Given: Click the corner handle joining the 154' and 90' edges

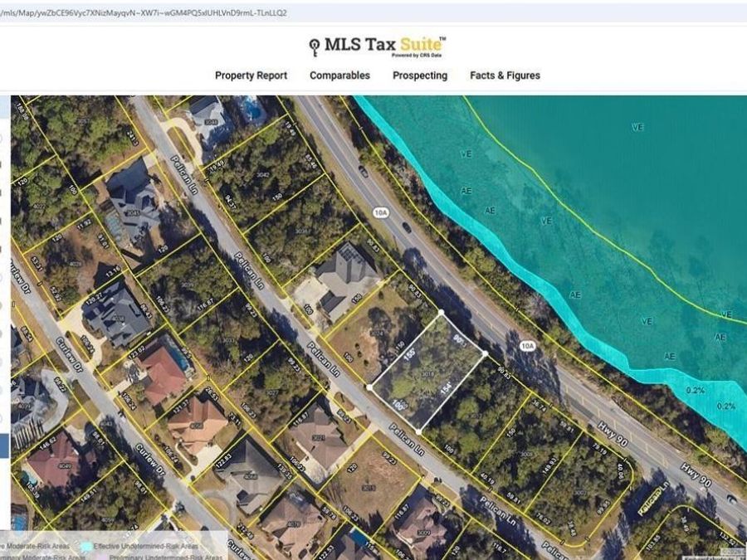Looking at the screenshot, I should point(485,353).
